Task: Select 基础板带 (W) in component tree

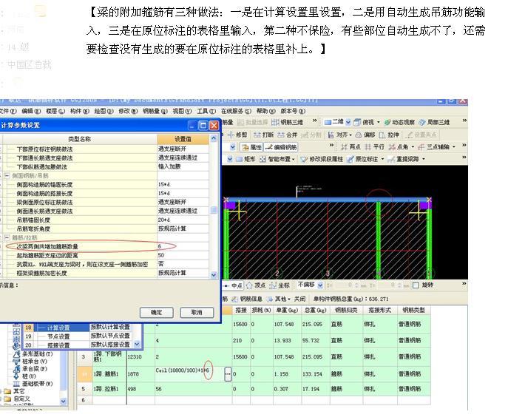Action: [33, 384]
